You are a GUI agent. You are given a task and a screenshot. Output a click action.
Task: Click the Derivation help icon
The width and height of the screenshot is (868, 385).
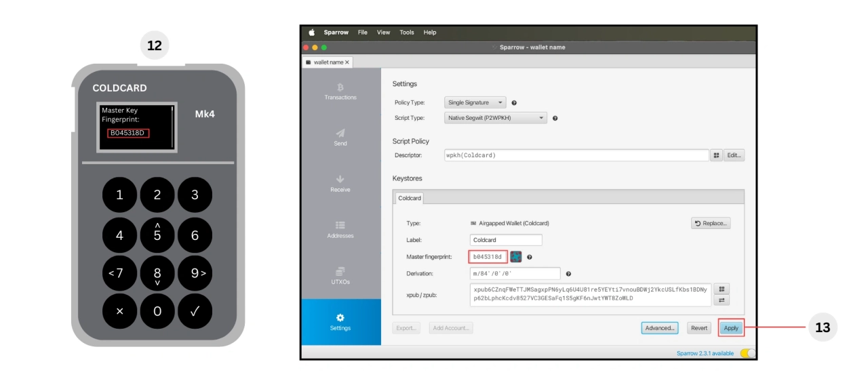click(x=568, y=274)
